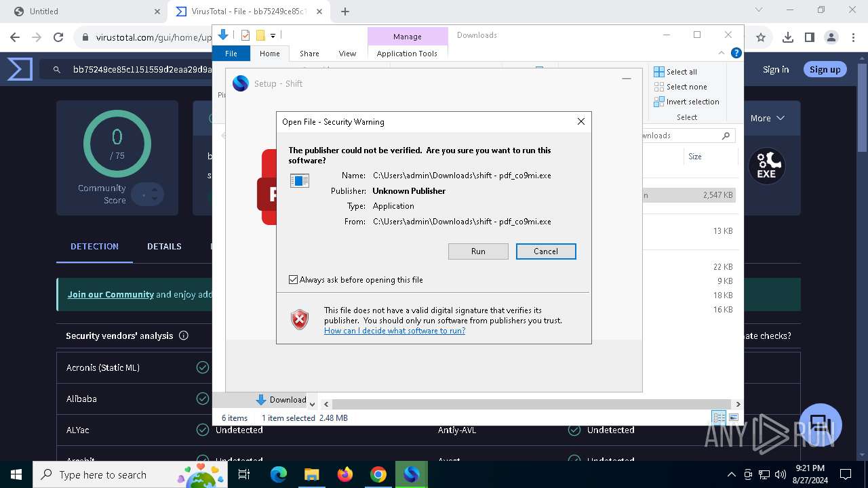Show hidden system tray icons

point(731,474)
